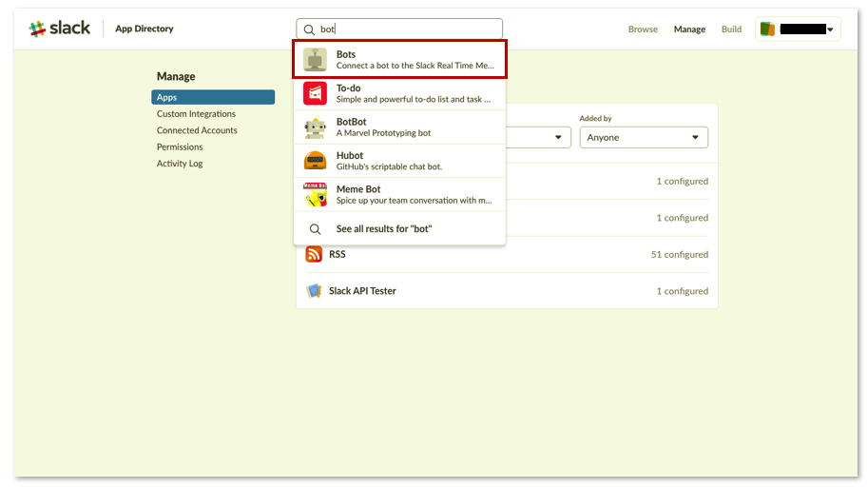Go to Manage in top navigation
Viewport: 868px width, 488px height.
tap(689, 29)
